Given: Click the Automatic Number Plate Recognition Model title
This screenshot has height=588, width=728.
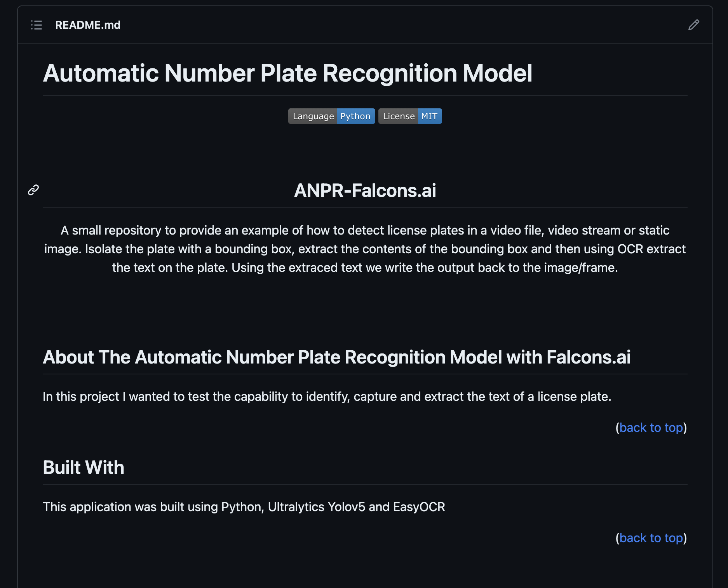Looking at the screenshot, I should point(287,73).
